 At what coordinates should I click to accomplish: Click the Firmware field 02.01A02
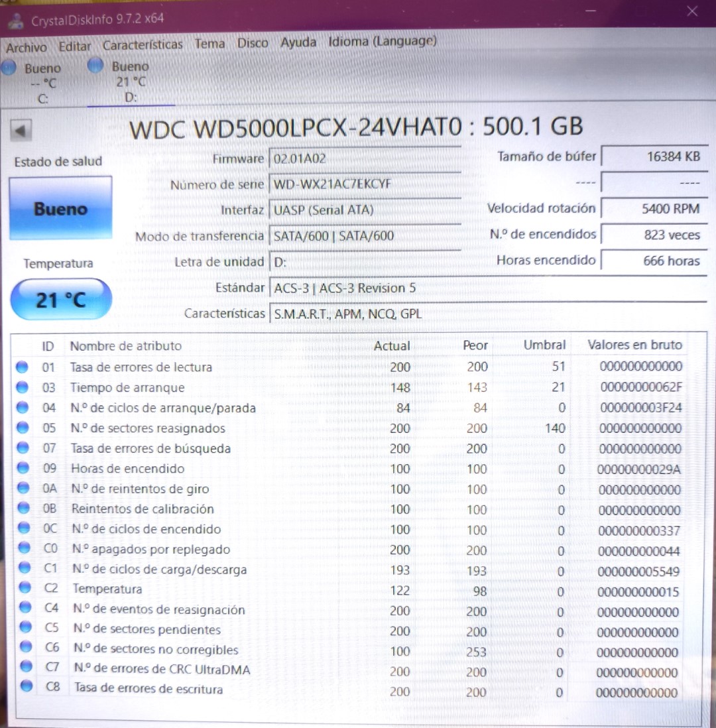coord(365,158)
